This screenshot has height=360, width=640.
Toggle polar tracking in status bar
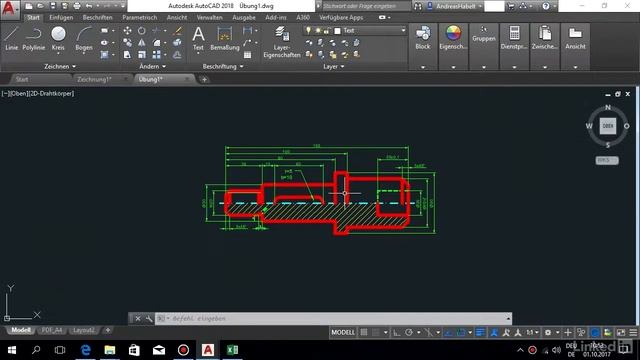[x=409, y=333]
